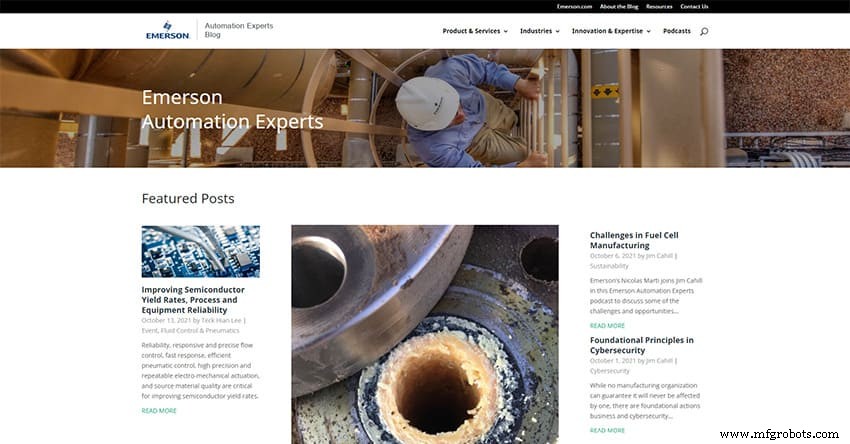Expand the Industries menu
This screenshot has width=850, height=444.
(540, 31)
